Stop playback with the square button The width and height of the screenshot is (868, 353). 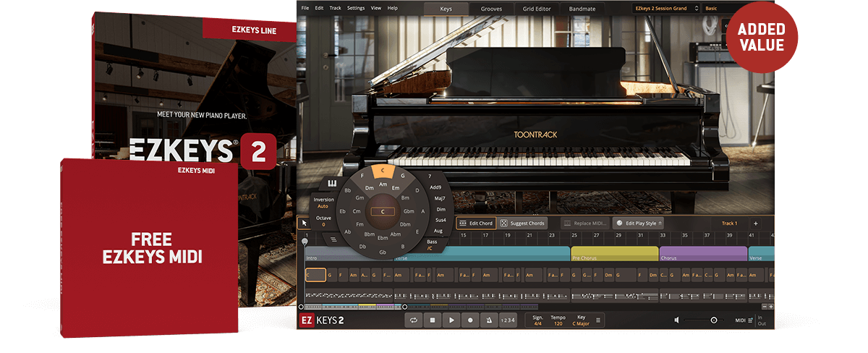[x=433, y=320]
